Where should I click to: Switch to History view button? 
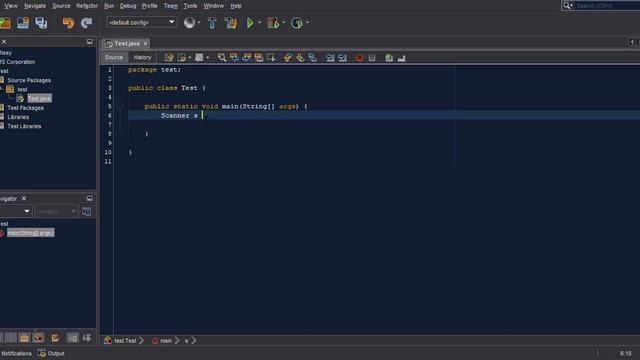142,58
